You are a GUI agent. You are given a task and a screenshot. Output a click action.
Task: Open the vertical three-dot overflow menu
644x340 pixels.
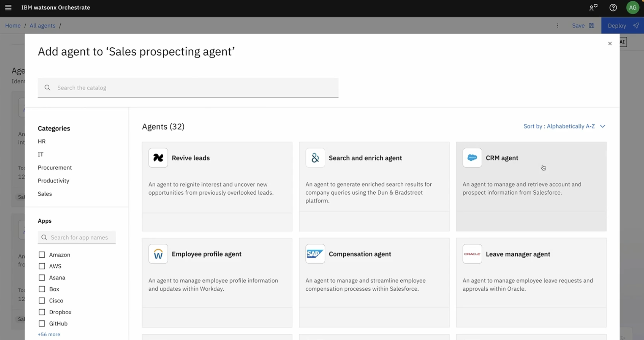(x=558, y=25)
